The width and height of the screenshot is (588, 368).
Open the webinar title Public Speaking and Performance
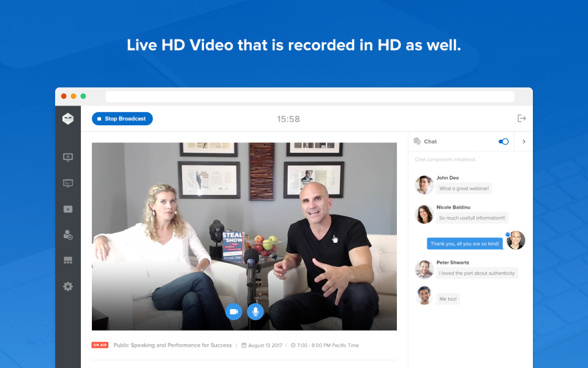point(172,345)
